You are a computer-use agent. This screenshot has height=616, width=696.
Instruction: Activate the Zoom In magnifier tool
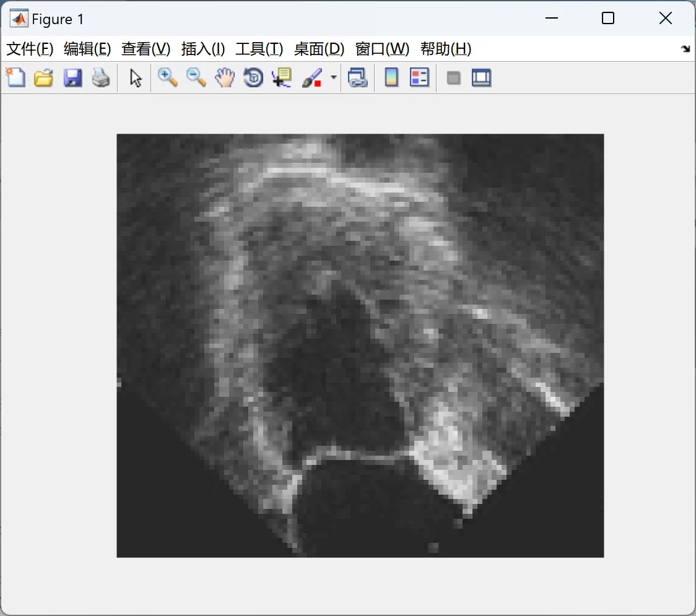coord(167,77)
